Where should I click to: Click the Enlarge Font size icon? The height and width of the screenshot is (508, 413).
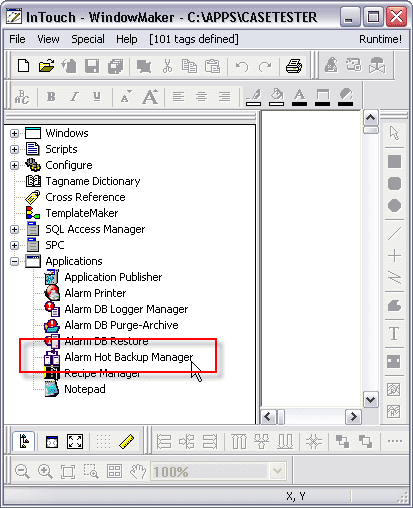pos(150,97)
